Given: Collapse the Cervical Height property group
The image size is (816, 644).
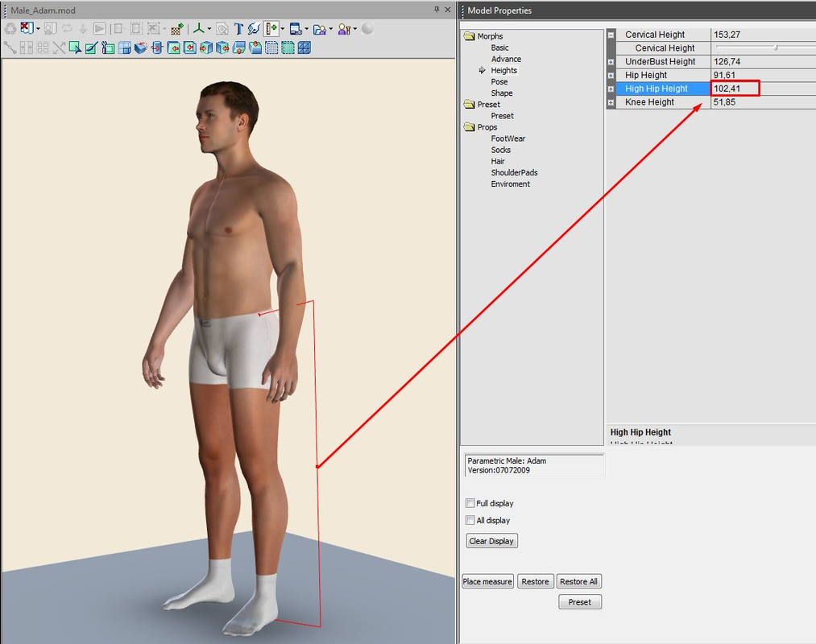Looking at the screenshot, I should point(611,35).
